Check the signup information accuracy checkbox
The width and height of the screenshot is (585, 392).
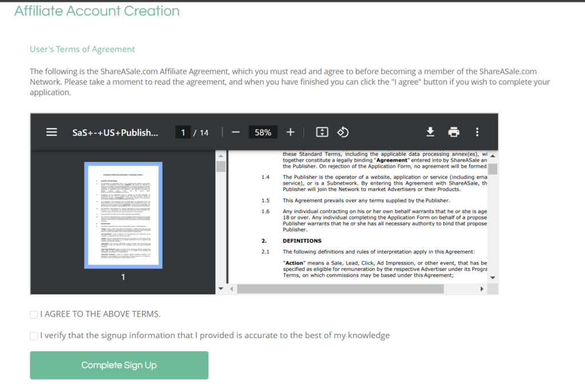point(34,335)
